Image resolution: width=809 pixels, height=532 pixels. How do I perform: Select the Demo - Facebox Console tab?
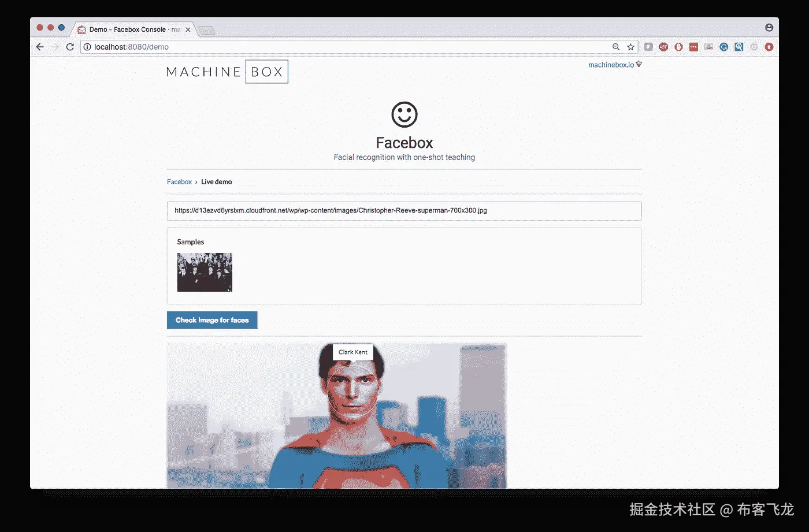(x=133, y=29)
